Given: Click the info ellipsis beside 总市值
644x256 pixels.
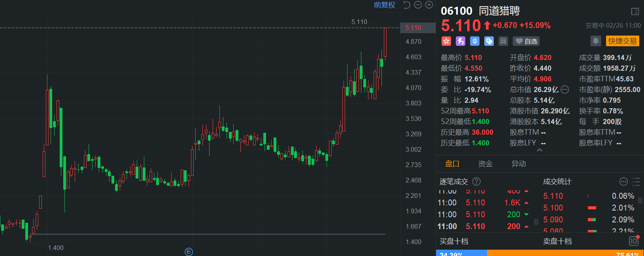Looking at the screenshot, I should [x=565, y=90].
